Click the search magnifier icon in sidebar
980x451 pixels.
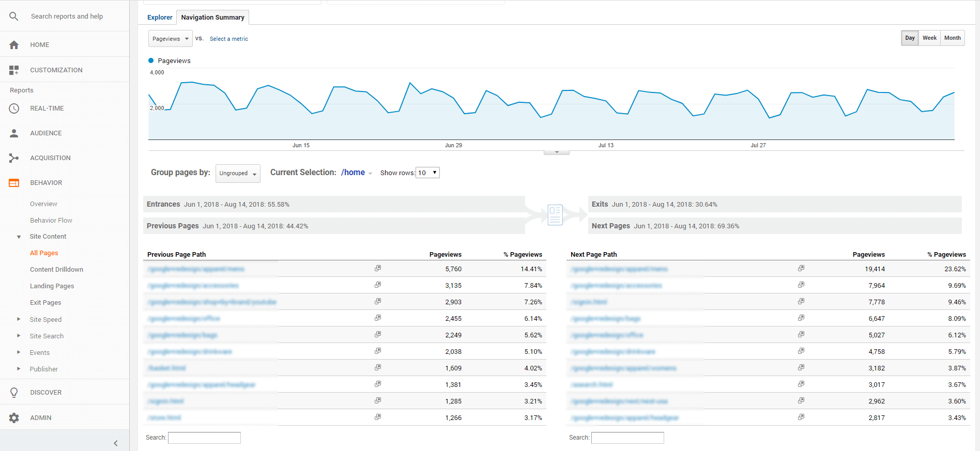coord(14,17)
